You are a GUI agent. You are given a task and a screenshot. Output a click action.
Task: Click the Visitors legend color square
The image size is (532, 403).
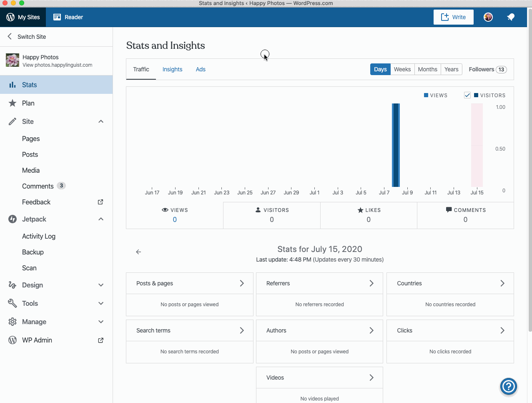coord(476,95)
